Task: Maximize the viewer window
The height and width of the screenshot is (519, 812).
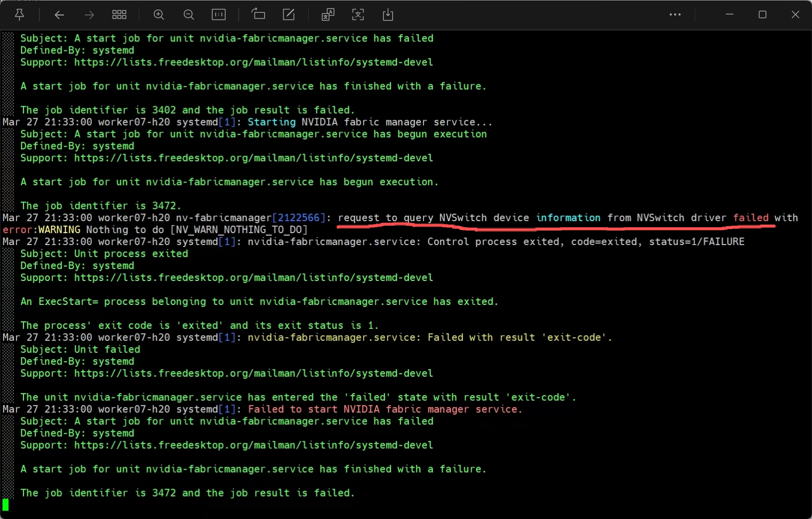Action: [763, 15]
